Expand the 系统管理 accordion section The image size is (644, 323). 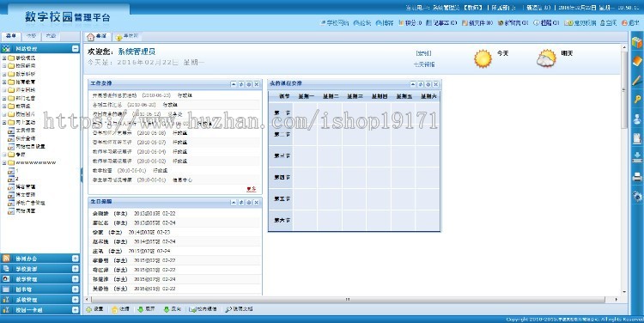(x=76, y=300)
